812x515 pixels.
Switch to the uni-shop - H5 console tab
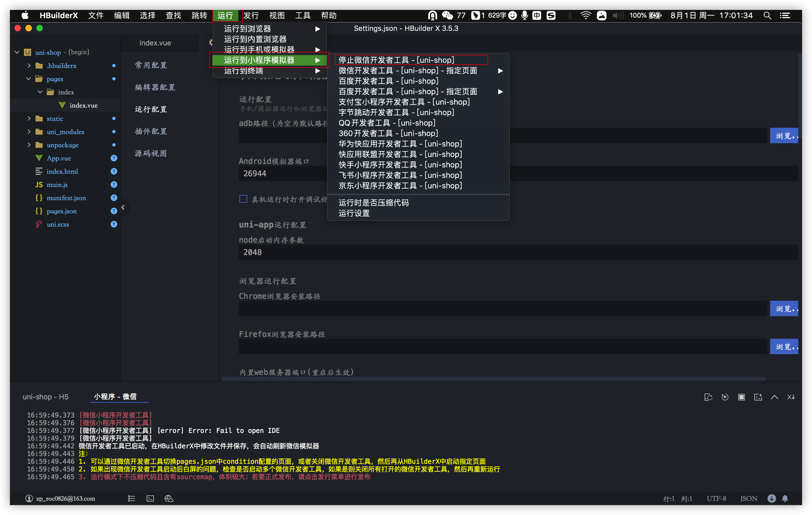pyautogui.click(x=45, y=397)
